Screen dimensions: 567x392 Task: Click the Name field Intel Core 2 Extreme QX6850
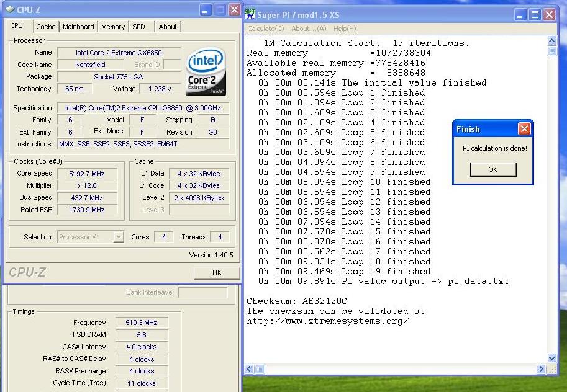click(119, 53)
